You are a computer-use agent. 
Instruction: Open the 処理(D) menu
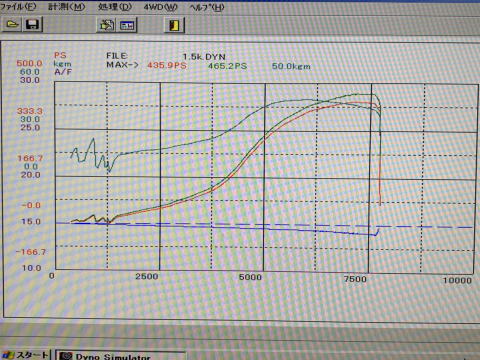[x=115, y=7]
